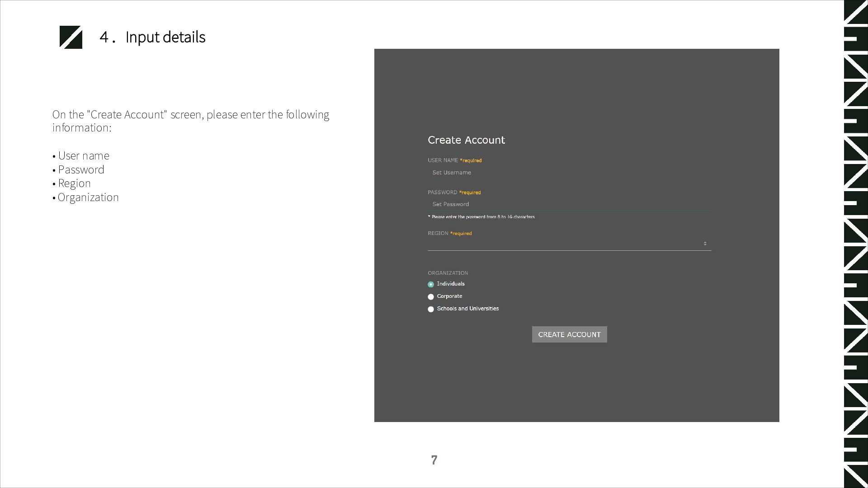
Task: Click the password 8 to 16 characters hint
Action: [481, 217]
